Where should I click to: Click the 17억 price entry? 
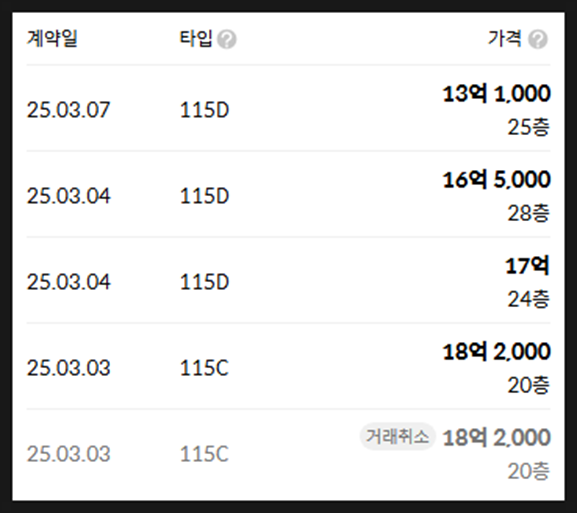(x=527, y=266)
